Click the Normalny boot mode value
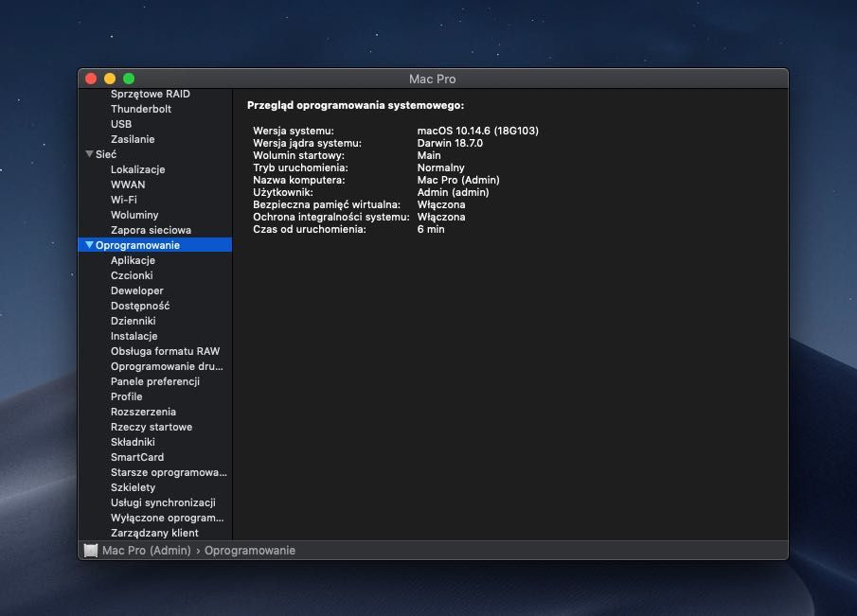 pyautogui.click(x=440, y=167)
